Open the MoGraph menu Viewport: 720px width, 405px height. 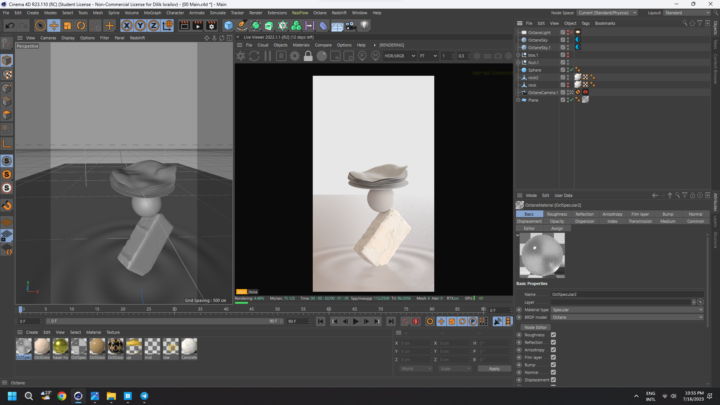152,13
